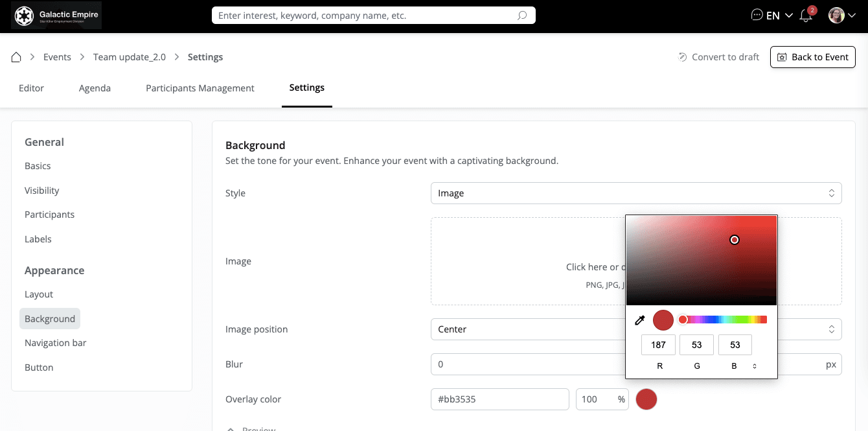This screenshot has height=431, width=868.
Task: Click the search magnifier icon
Action: (522, 16)
